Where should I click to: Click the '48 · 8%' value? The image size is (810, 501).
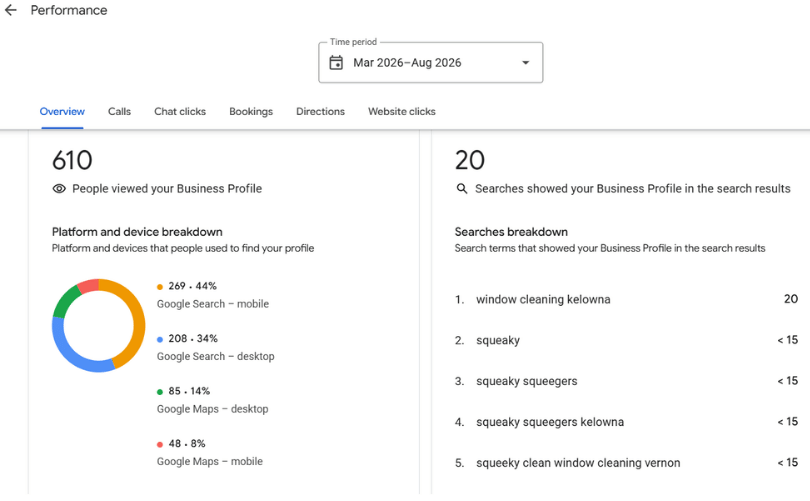(x=186, y=444)
